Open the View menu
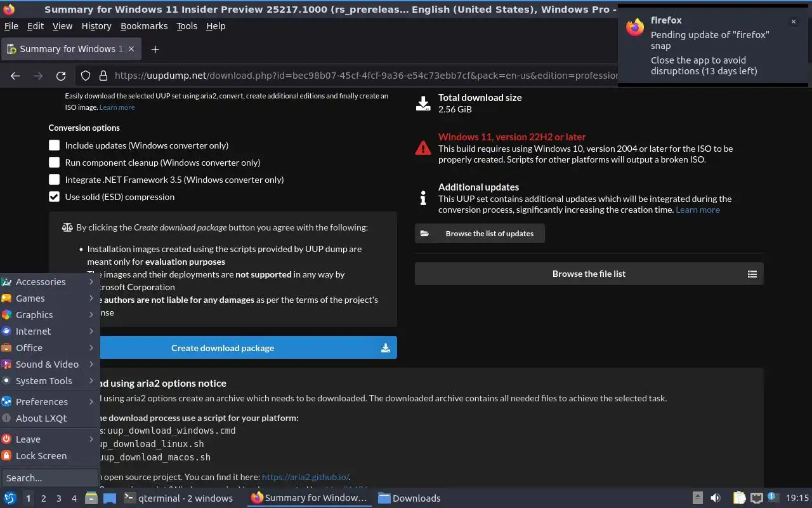Screen dimensions: 812x508 coord(62,26)
